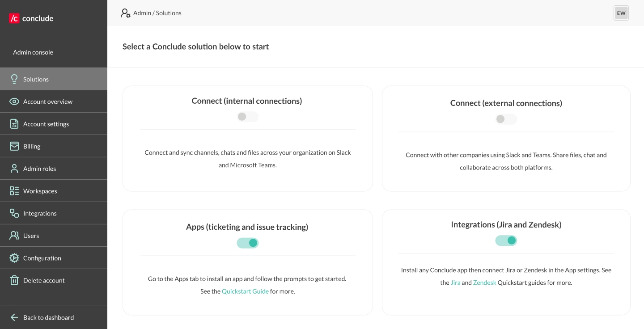
Task: Turn off the Integrations Jira and Zendesk toggle
Action: click(x=506, y=240)
